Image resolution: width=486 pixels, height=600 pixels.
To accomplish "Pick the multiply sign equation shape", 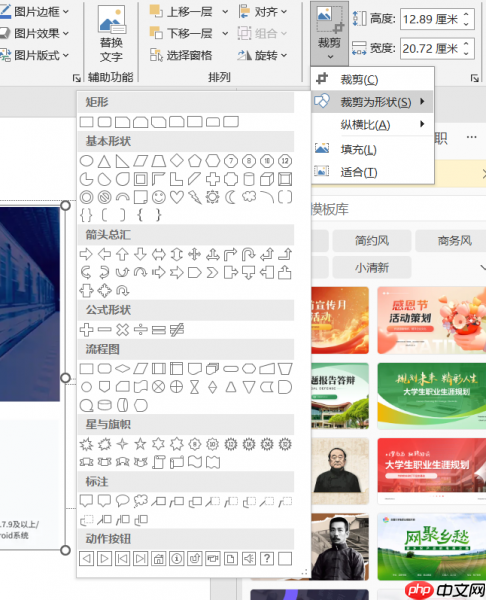I will pyautogui.click(x=122, y=329).
